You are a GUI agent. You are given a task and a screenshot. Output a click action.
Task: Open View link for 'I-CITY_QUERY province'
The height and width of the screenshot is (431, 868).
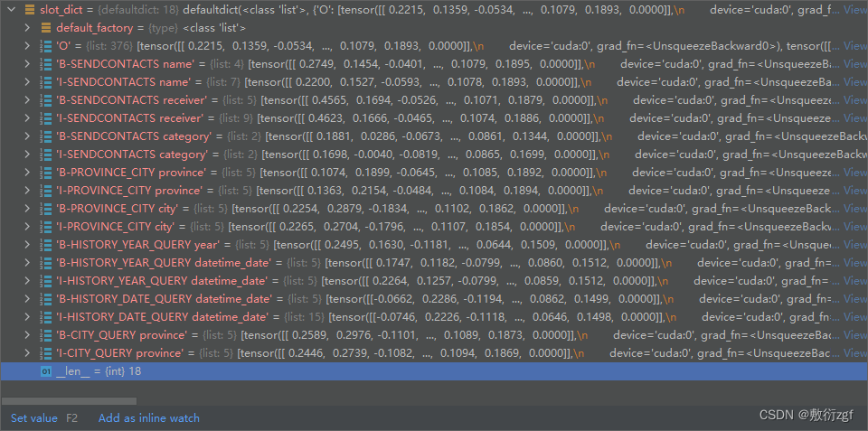(854, 353)
